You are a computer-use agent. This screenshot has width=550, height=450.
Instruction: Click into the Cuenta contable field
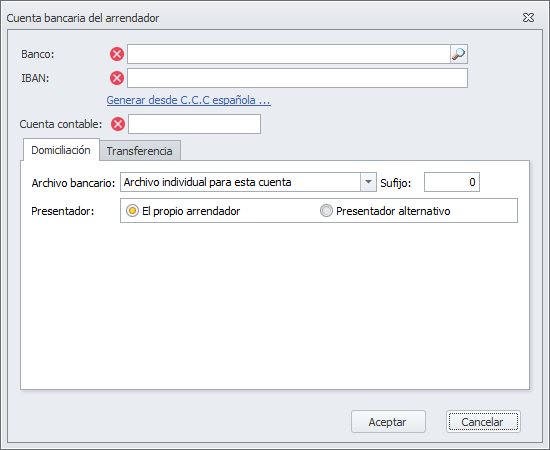194,124
